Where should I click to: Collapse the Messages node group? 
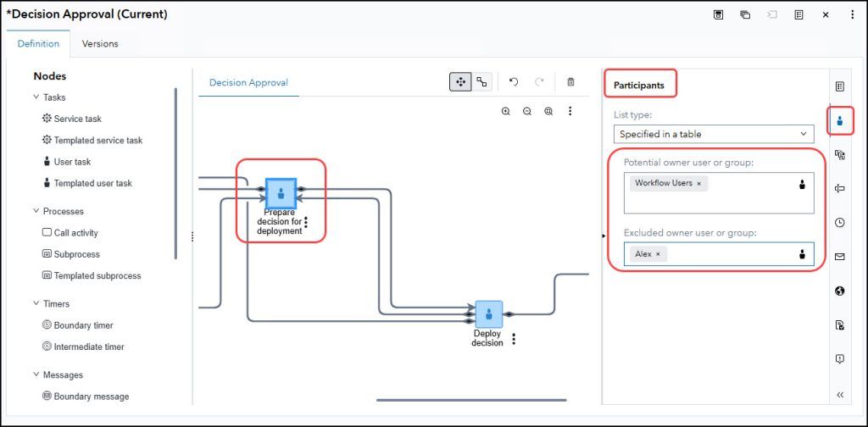[36, 375]
